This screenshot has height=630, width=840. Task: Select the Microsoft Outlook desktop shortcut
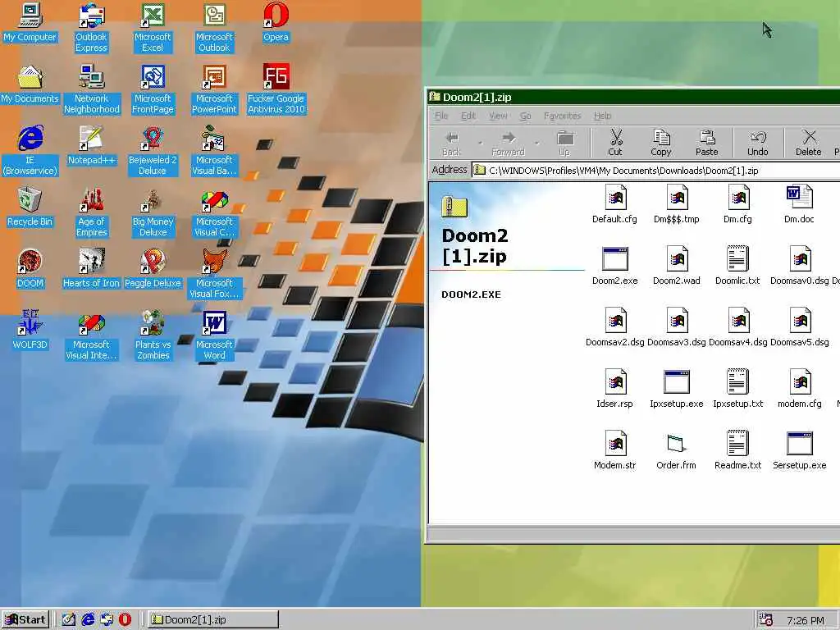(x=214, y=27)
